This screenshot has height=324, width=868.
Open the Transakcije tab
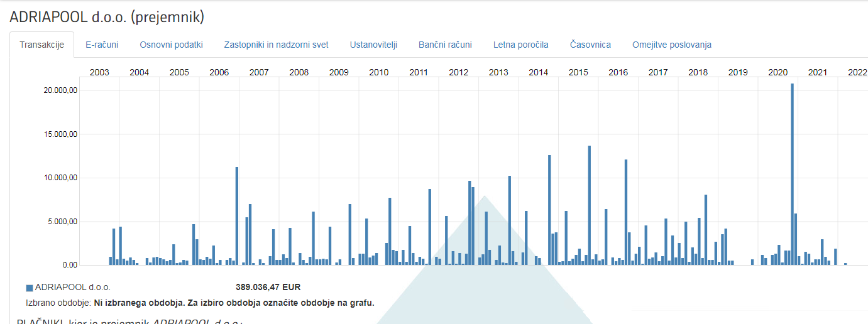(41, 45)
